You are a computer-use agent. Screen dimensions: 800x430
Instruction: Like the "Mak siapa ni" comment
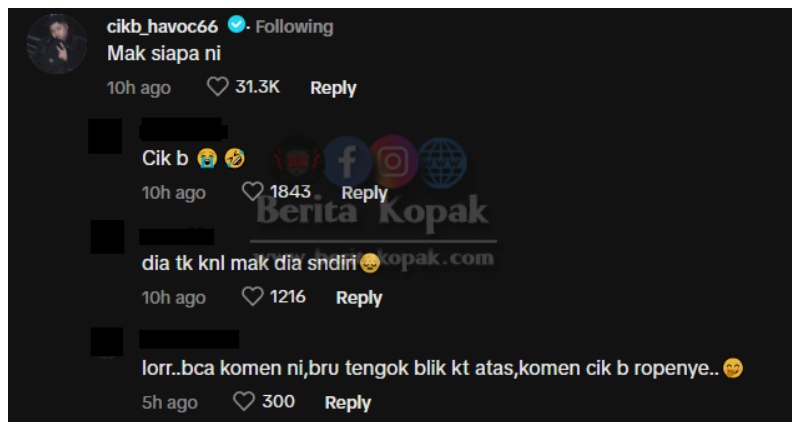tap(217, 87)
